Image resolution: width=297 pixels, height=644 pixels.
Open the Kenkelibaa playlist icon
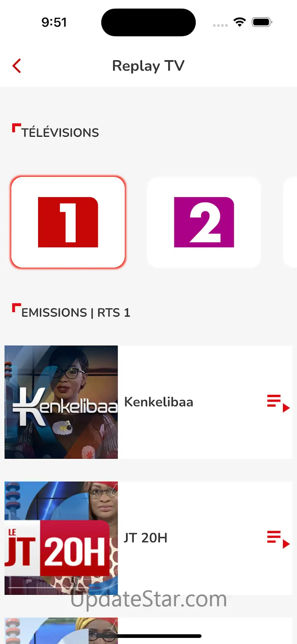click(x=278, y=403)
